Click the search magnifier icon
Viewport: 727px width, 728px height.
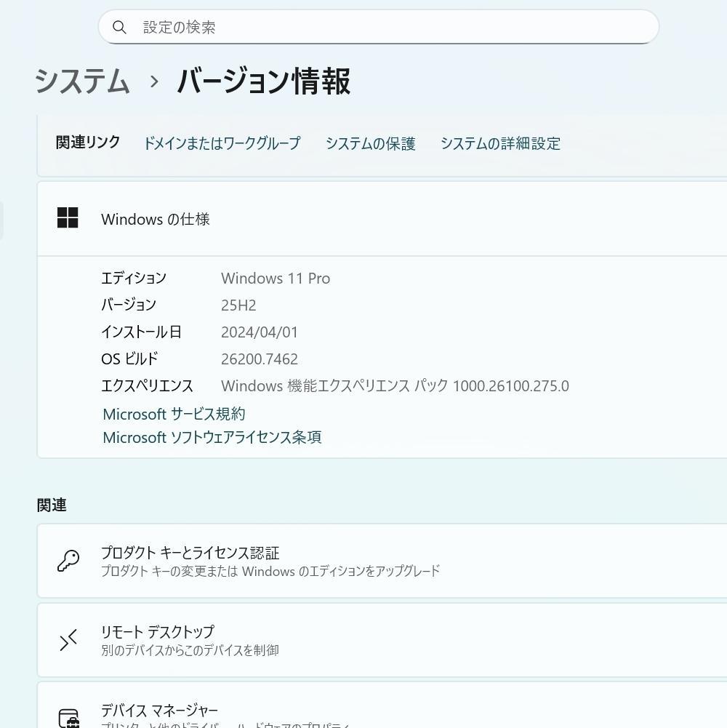point(120,27)
